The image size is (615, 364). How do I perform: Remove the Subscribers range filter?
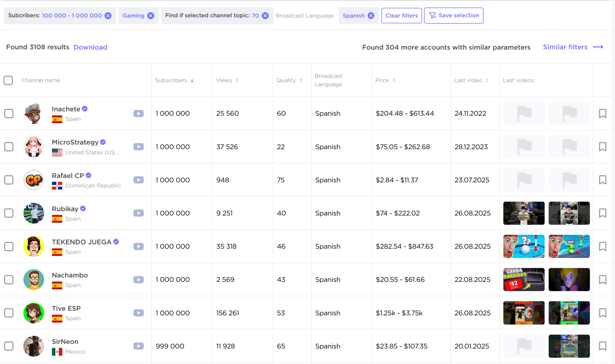108,16
